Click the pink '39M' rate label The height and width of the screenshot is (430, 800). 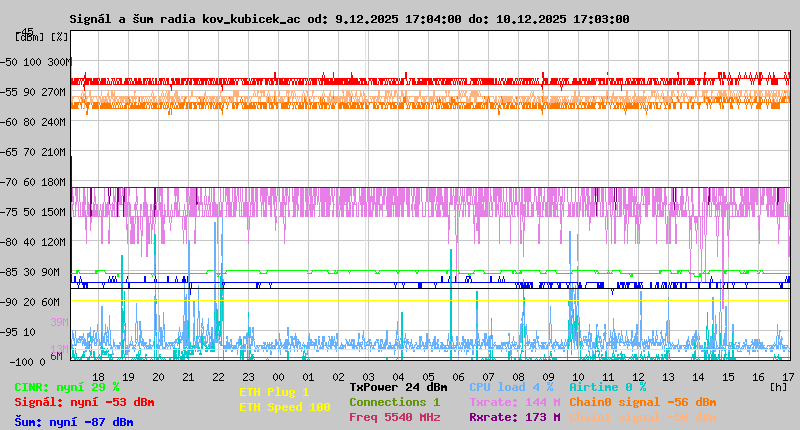pyautogui.click(x=59, y=322)
